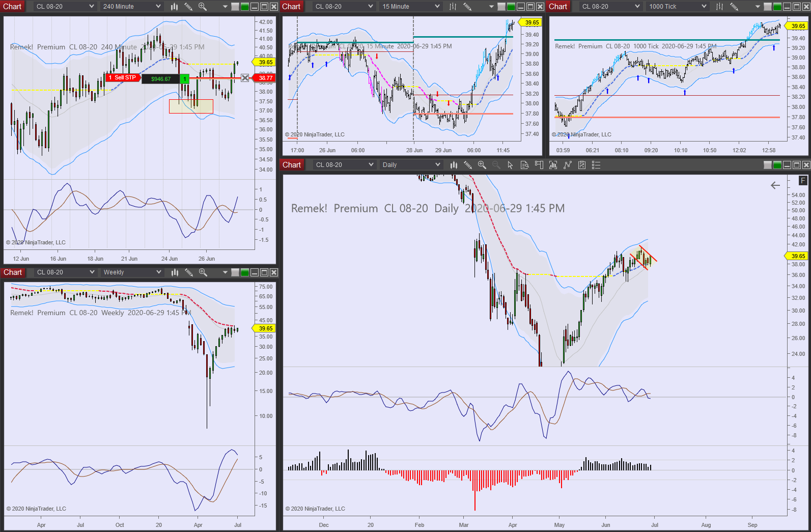
Task: Click the red Sell STP order label
Action: (124, 78)
